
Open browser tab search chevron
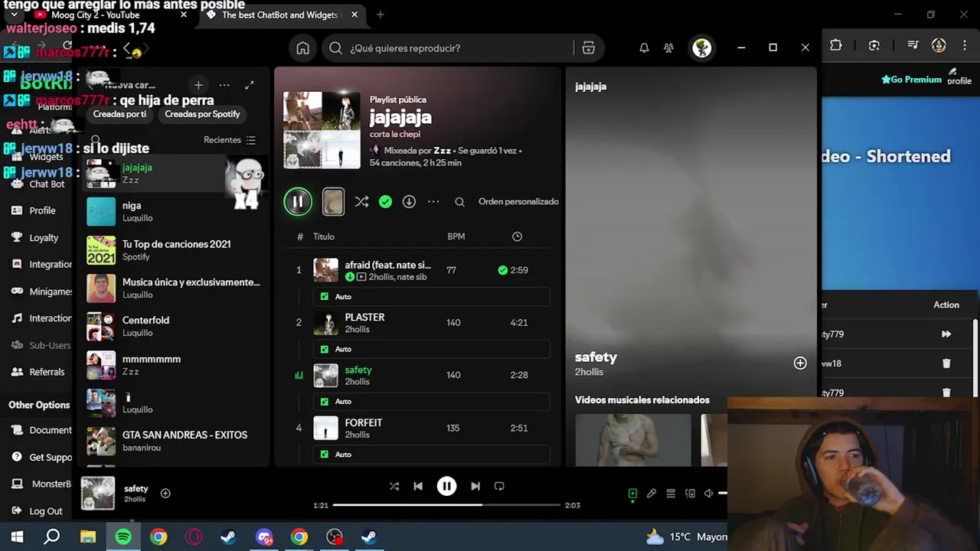(x=14, y=15)
